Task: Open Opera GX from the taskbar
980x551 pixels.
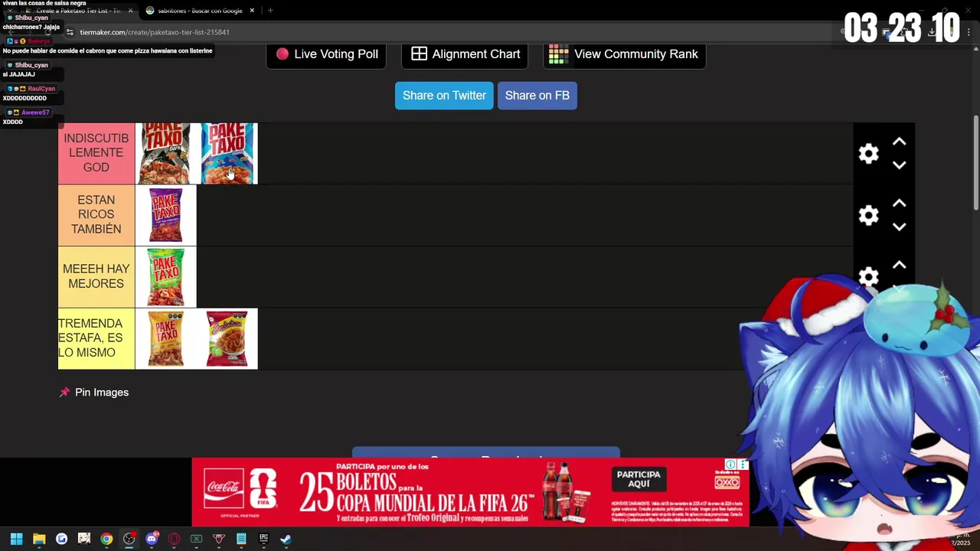Action: 174,539
